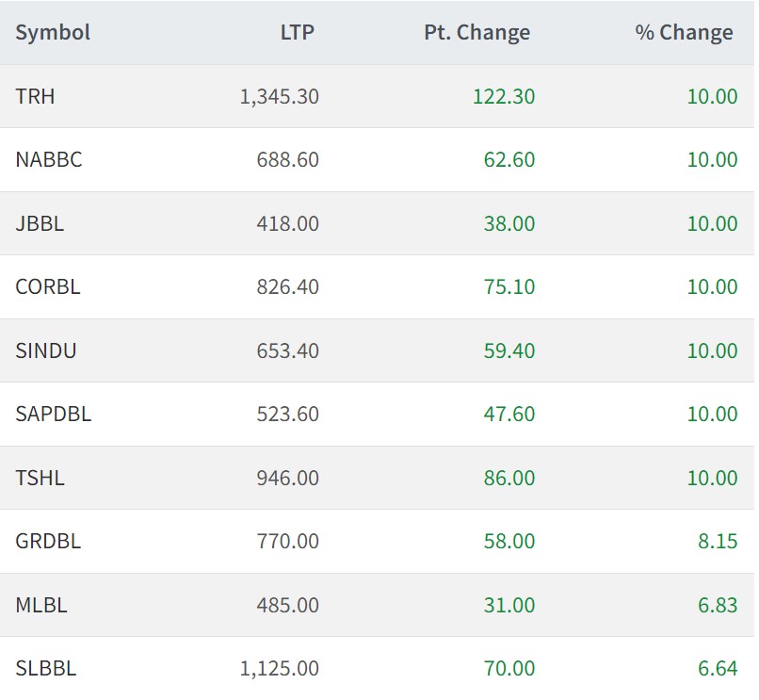The height and width of the screenshot is (700, 759).
Task: Open the SINDU symbol entry
Action: point(46,350)
